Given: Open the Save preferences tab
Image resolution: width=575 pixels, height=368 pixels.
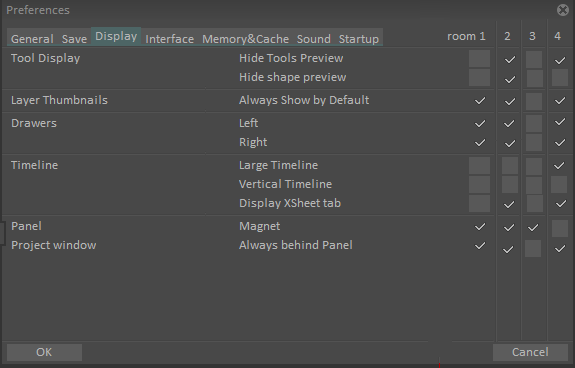Looking at the screenshot, I should [74, 39].
